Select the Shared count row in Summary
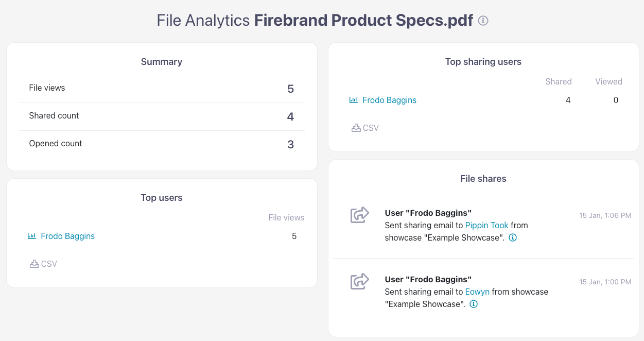The width and height of the screenshot is (644, 341). coord(161,116)
